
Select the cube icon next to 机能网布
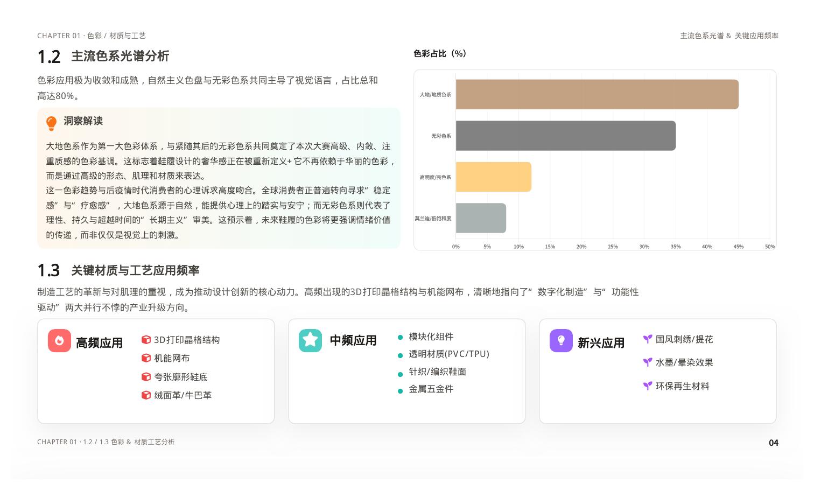[146, 358]
